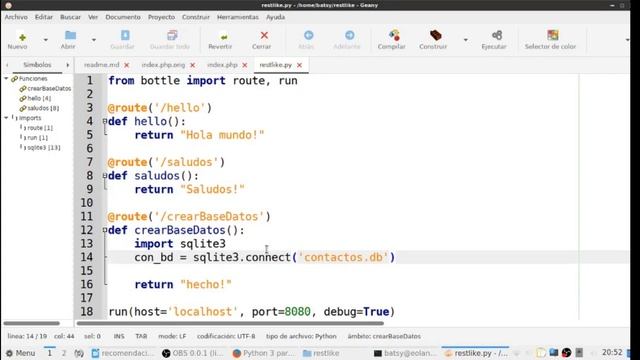Screen dimensions: 640x360
Task: Select sqlite3 [13] import symbol
Action: pyautogui.click(x=44, y=147)
